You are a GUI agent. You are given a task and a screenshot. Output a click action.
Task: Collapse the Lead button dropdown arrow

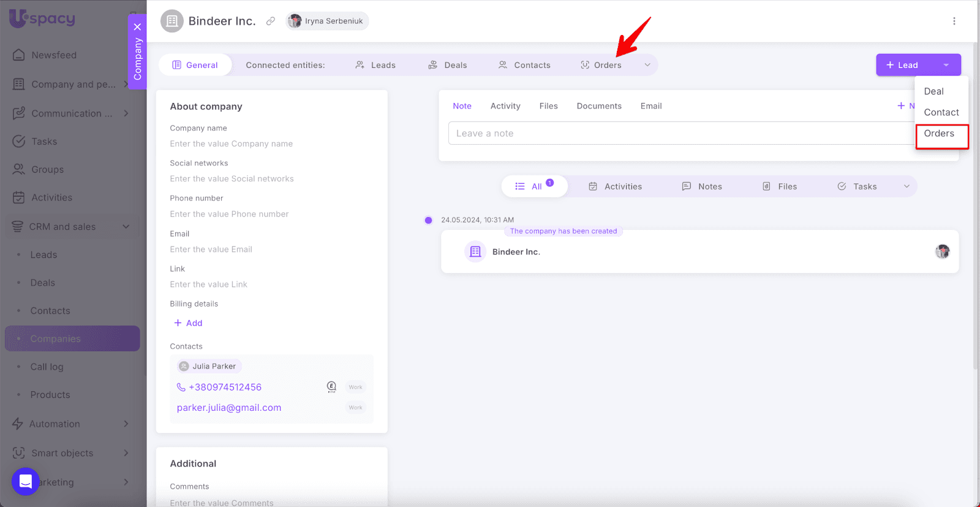coord(946,65)
